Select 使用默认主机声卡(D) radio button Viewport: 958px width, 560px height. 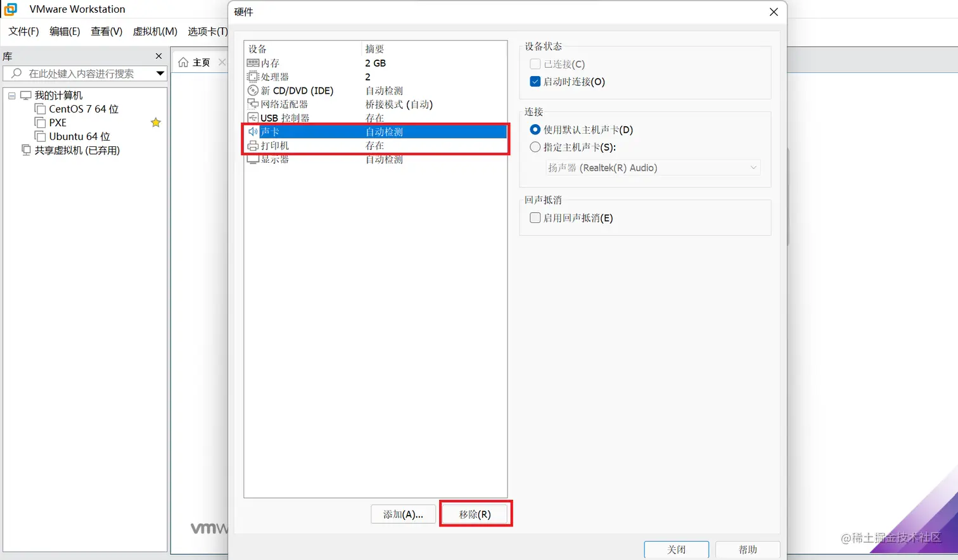click(535, 130)
